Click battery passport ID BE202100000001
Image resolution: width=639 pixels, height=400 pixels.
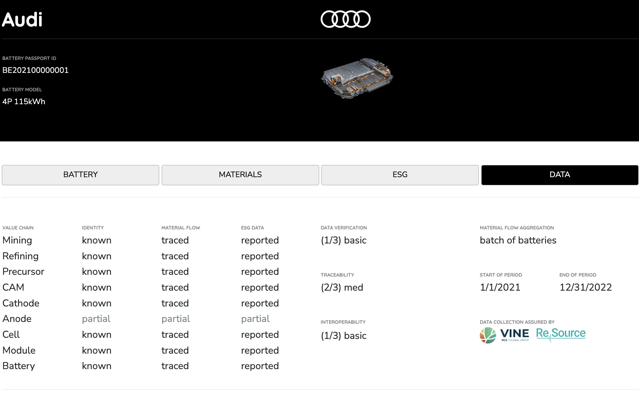pos(36,71)
